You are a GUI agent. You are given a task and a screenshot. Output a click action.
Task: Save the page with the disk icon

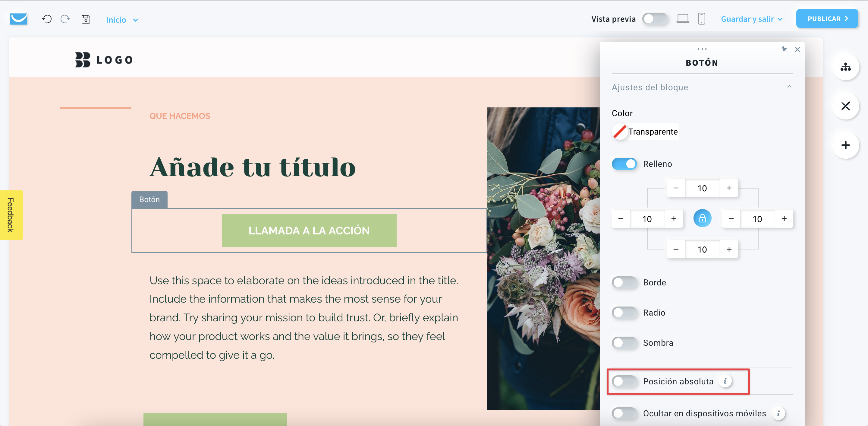tap(86, 19)
